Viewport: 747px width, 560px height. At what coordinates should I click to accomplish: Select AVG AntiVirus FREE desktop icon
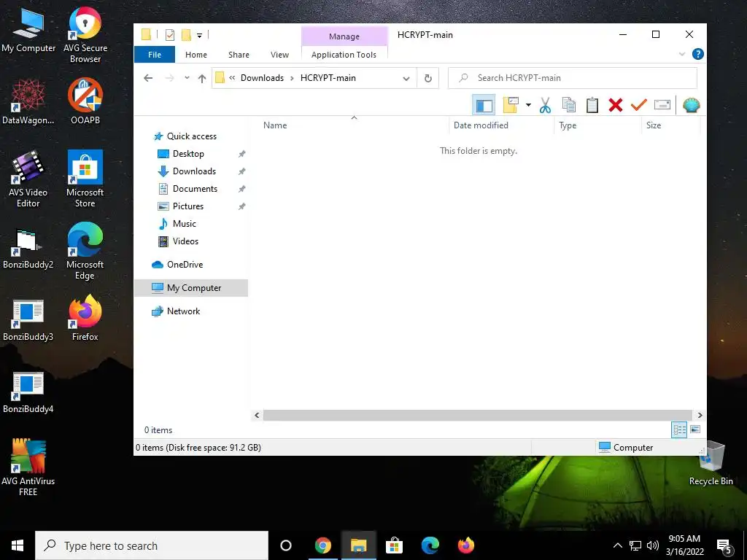point(28,467)
